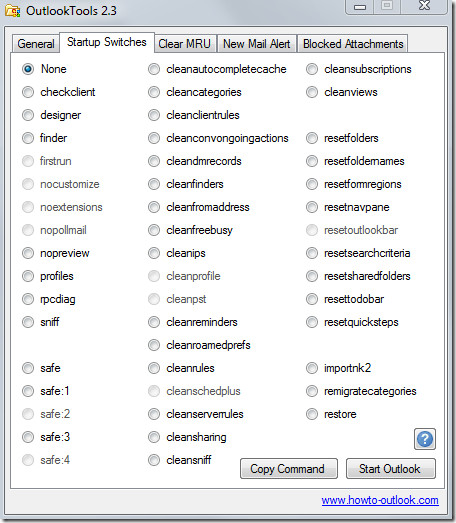Open the blue help question mark icon
This screenshot has width=456, height=523.
425,439
